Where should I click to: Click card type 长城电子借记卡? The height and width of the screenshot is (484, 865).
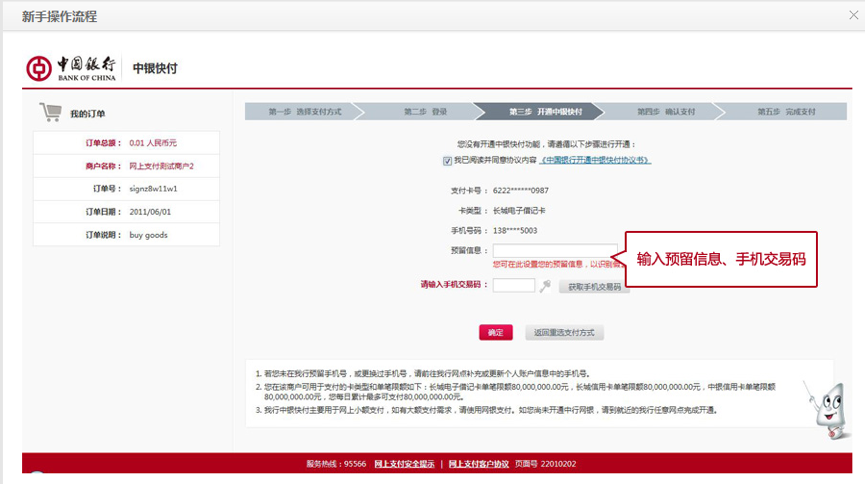click(x=519, y=211)
